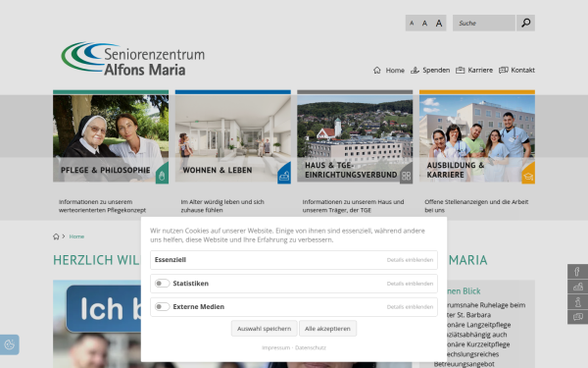Click Auswahl speichern button

tap(264, 329)
